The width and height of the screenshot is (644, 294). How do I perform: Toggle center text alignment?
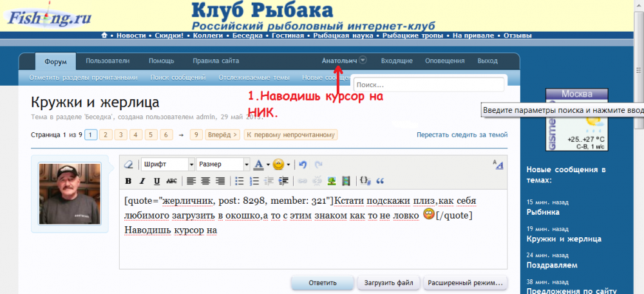tap(206, 181)
